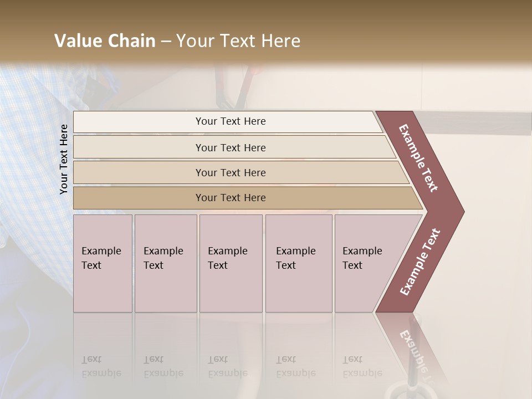Select the middle 'Example Text' box

click(231, 263)
